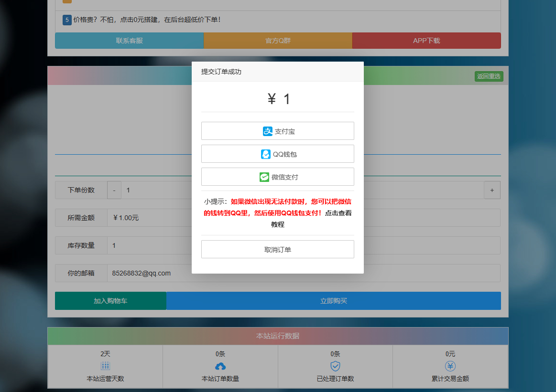Select 微信支付 payment method

point(277,177)
